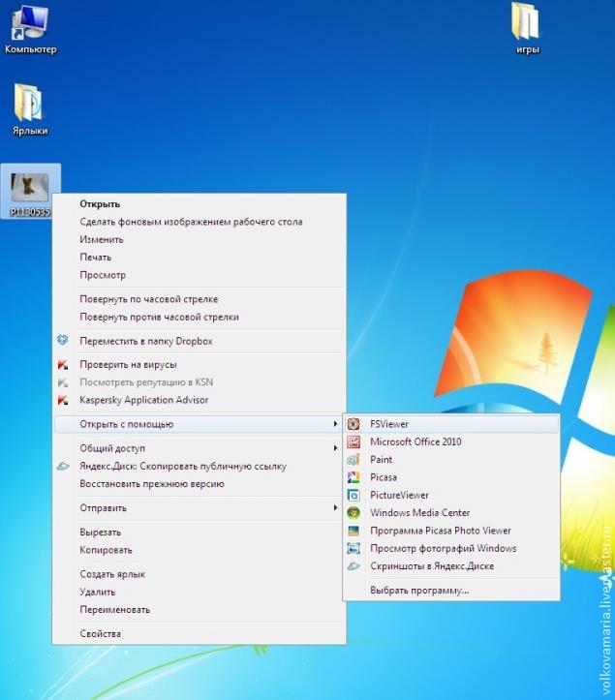The image size is (615, 700).
Task: Expand the Отправить submenu arrow
Action: 335,508
